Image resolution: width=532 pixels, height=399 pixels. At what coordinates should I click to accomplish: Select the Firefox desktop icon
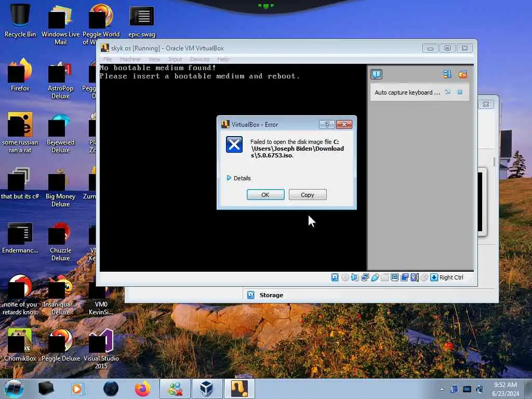click(20, 75)
